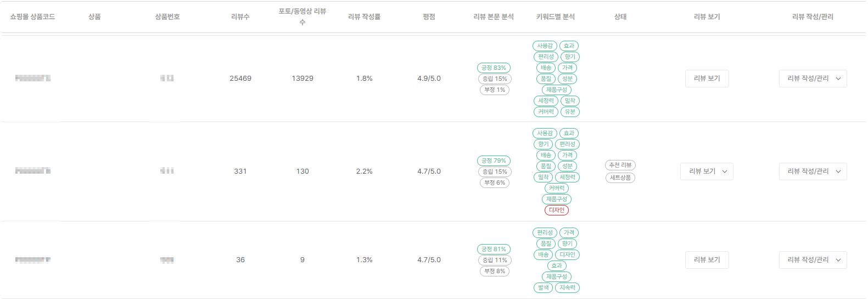The height and width of the screenshot is (299, 868).
Task: Click the 유분 keyword tag
Action: point(570,112)
